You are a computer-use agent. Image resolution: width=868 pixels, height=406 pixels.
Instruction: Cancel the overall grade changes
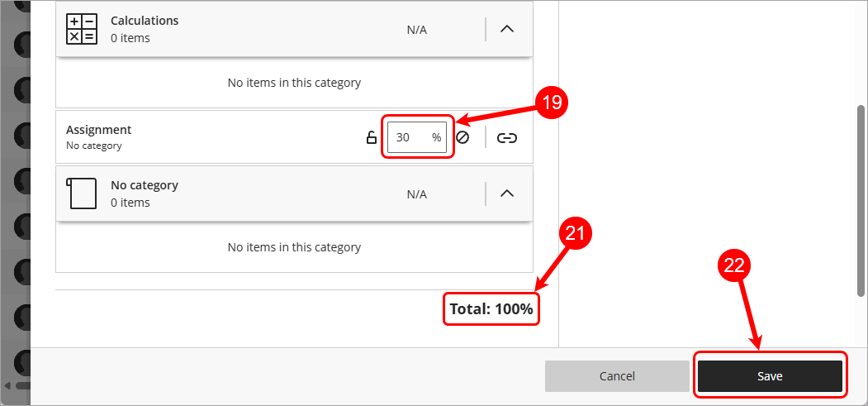coord(617,376)
